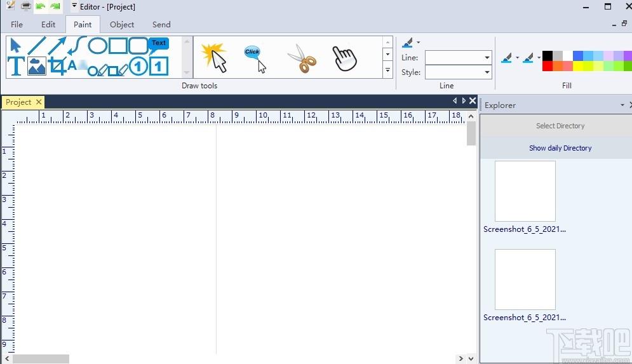Pick the Text speech bubble tool
The image size is (632, 364).
(158, 45)
